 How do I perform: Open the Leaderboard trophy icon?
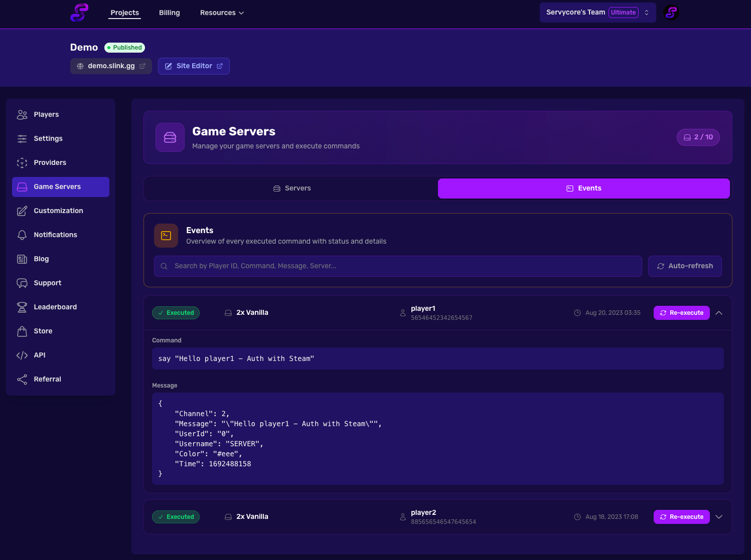pos(22,307)
